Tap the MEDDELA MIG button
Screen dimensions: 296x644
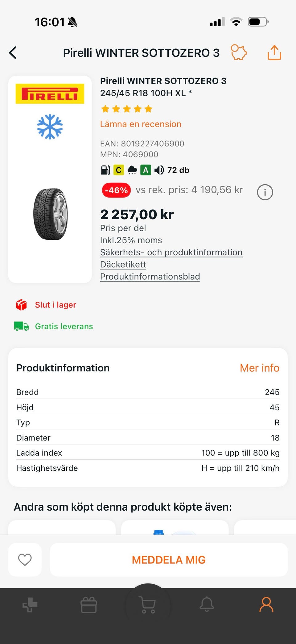[x=169, y=560]
